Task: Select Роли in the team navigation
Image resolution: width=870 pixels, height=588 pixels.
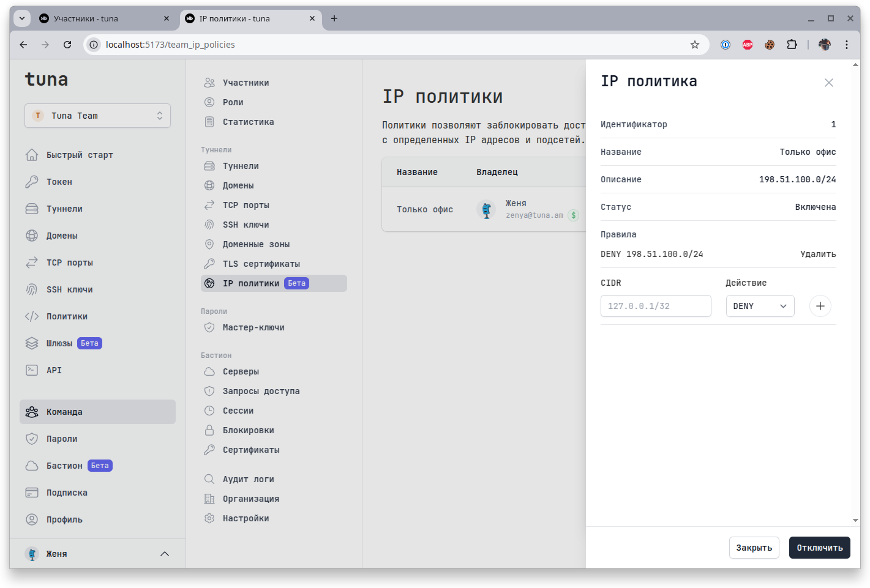Action: 234,102
